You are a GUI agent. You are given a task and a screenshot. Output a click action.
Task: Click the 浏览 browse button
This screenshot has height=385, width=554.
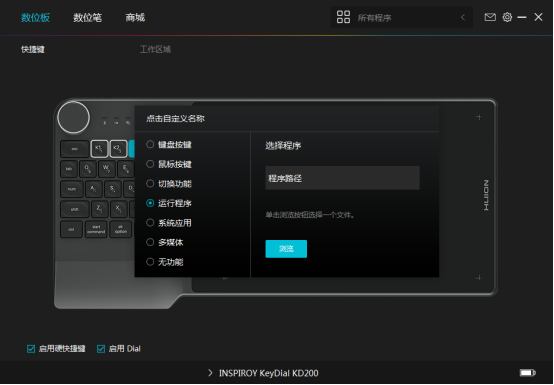[286, 249]
